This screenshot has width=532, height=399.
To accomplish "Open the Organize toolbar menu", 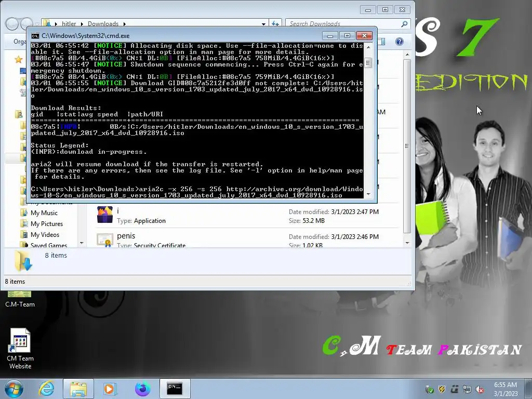I will click(x=20, y=42).
